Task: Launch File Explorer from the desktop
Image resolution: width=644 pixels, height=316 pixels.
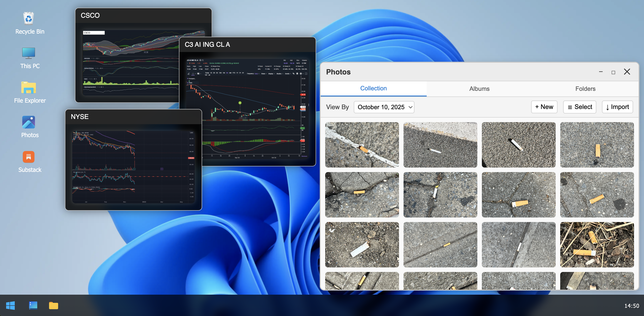Action: (30, 92)
